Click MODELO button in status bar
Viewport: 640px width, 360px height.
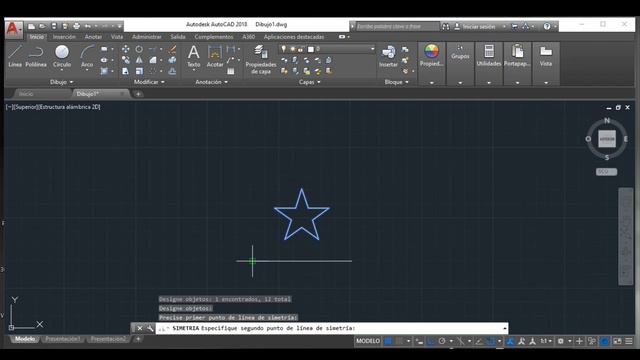pyautogui.click(x=368, y=341)
